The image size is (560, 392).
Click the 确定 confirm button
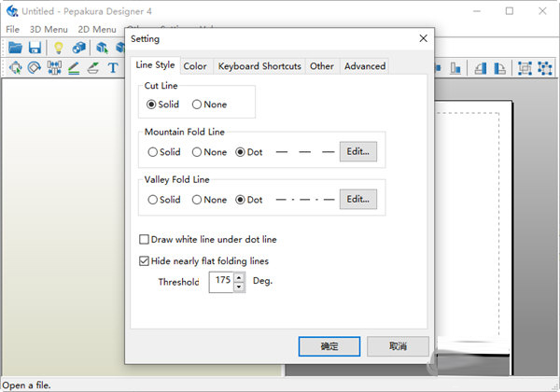pyautogui.click(x=329, y=346)
